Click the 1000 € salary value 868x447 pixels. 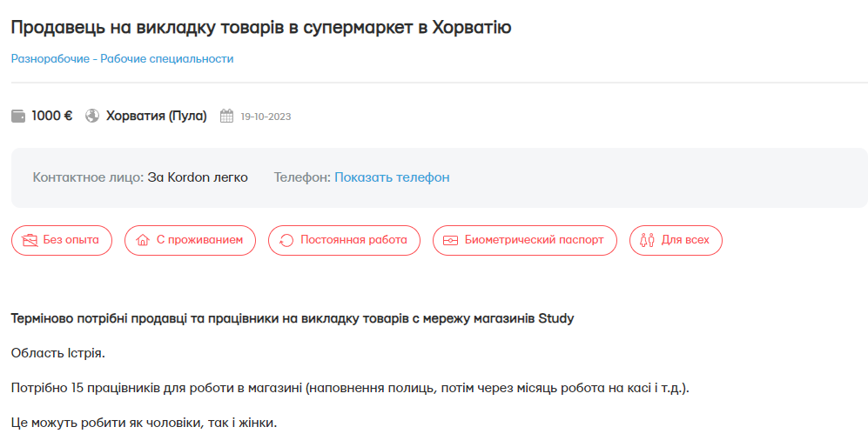[x=52, y=116]
